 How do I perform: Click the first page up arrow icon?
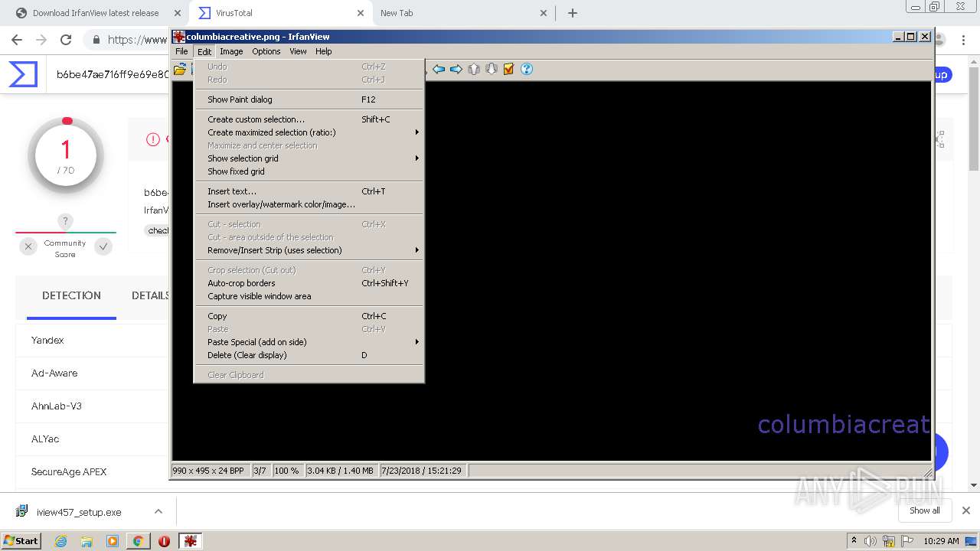474,69
